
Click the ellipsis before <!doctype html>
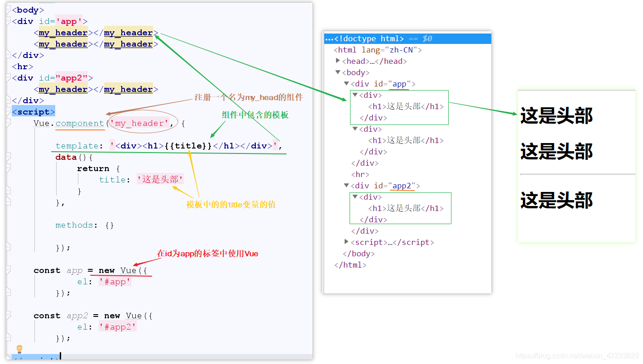(x=329, y=39)
